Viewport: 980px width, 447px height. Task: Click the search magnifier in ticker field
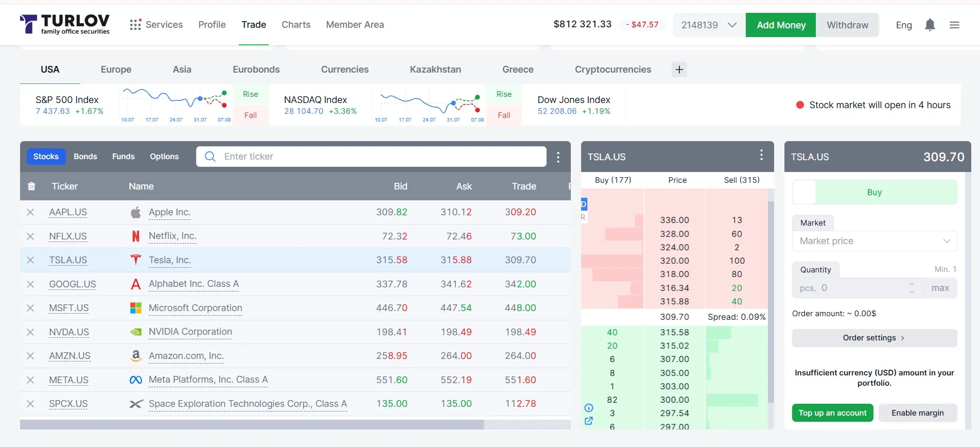point(210,157)
